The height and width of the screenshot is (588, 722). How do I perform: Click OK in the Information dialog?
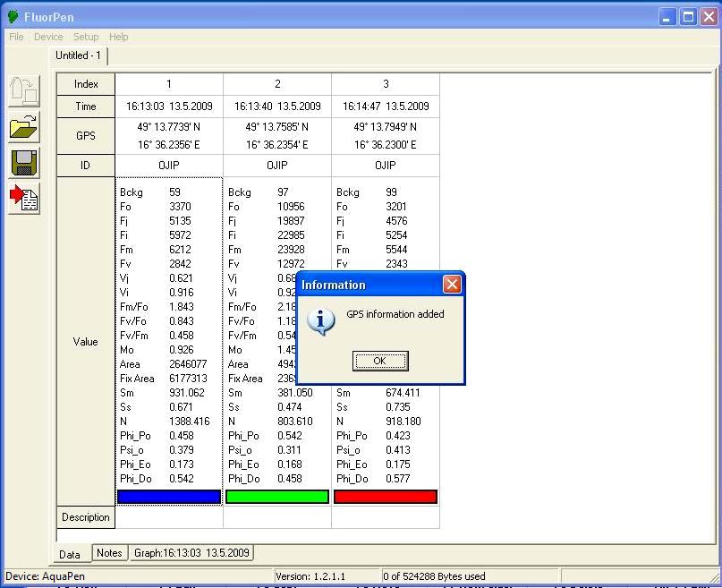point(380,361)
